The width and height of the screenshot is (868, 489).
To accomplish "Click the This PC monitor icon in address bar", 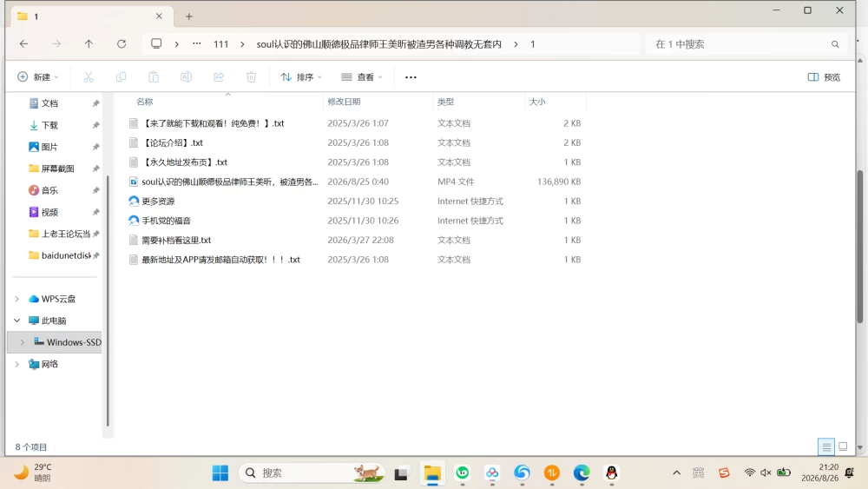I will (x=156, y=43).
